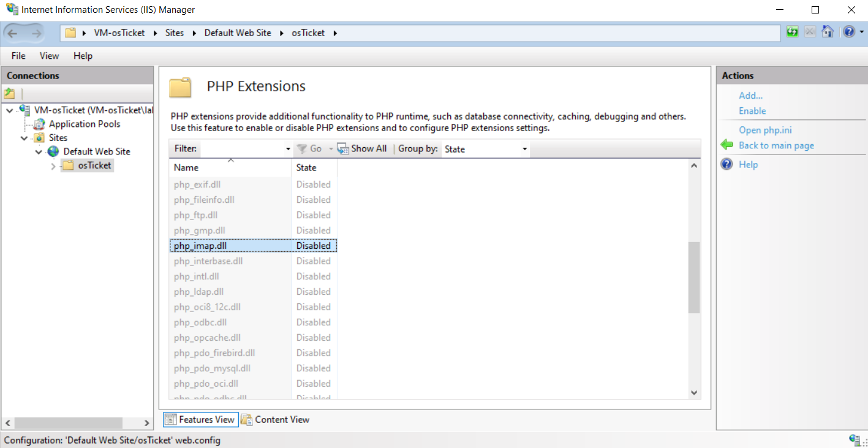
Task: Click the Show All filter icon
Action: tap(343, 148)
